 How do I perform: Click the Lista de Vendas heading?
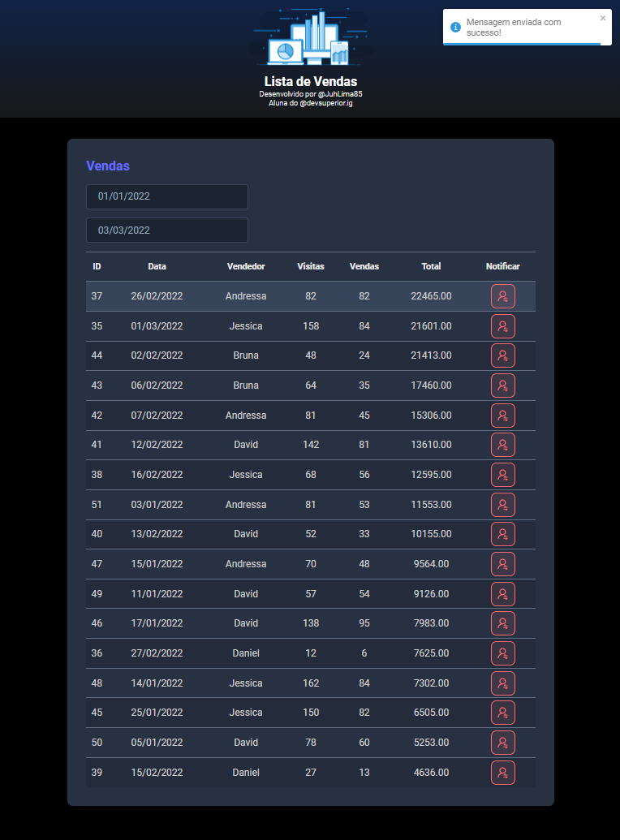coord(311,81)
